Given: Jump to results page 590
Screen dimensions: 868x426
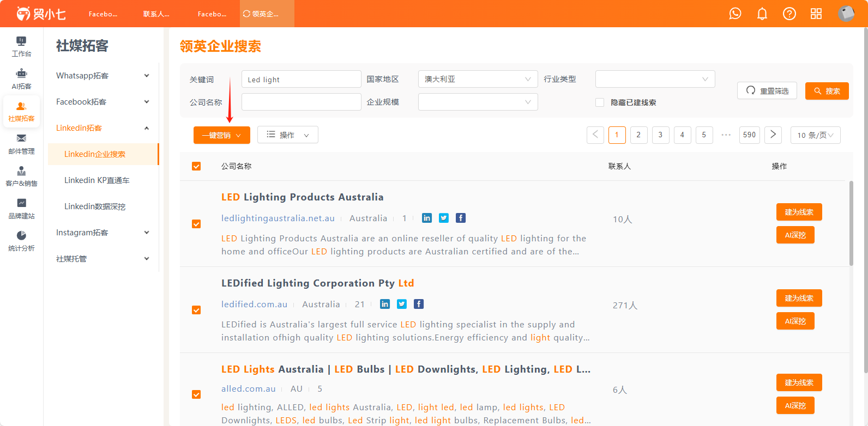Looking at the screenshot, I should coord(750,135).
